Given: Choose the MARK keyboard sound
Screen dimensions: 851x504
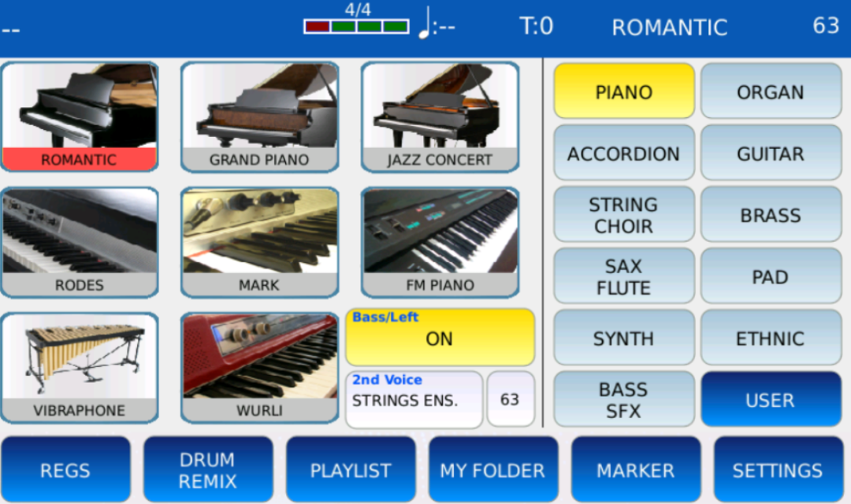Looking at the screenshot, I should (x=259, y=242).
